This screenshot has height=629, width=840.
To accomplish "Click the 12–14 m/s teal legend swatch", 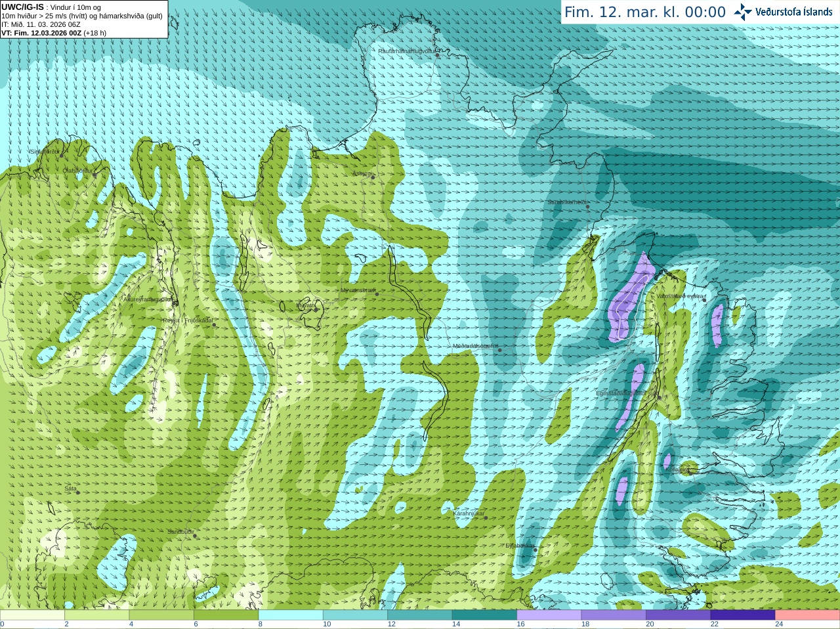I will tap(420, 615).
